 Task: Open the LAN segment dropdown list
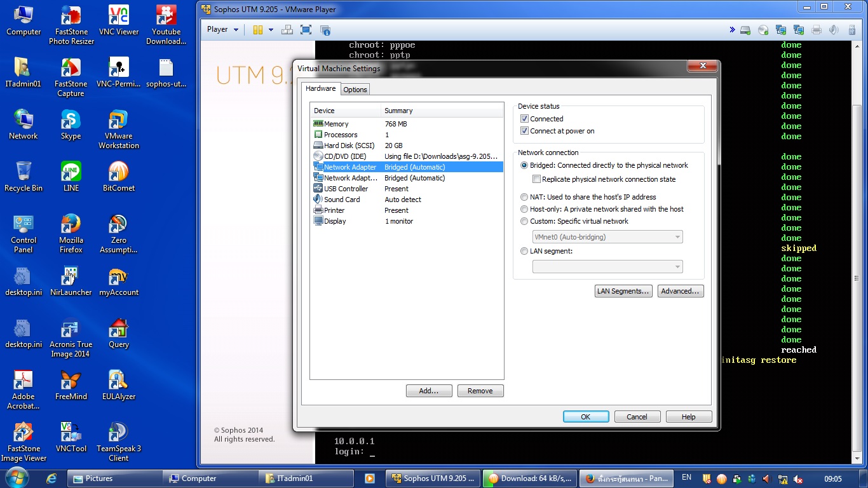point(607,267)
